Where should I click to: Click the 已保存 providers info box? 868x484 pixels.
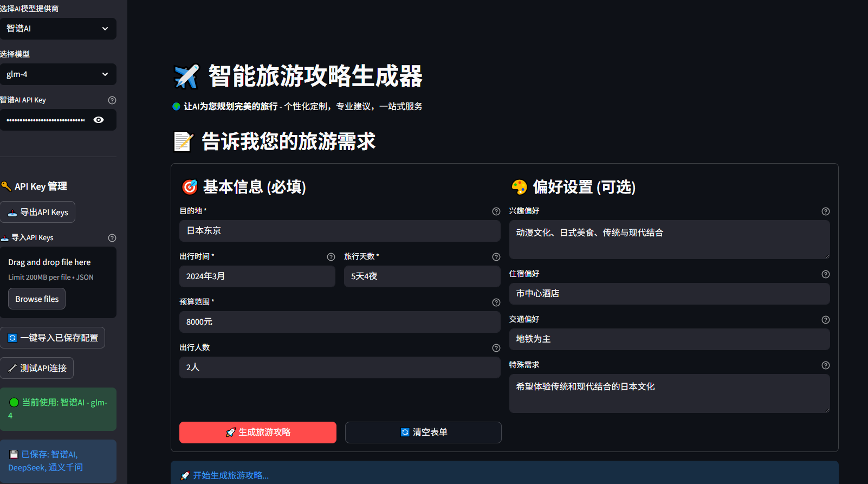58,461
